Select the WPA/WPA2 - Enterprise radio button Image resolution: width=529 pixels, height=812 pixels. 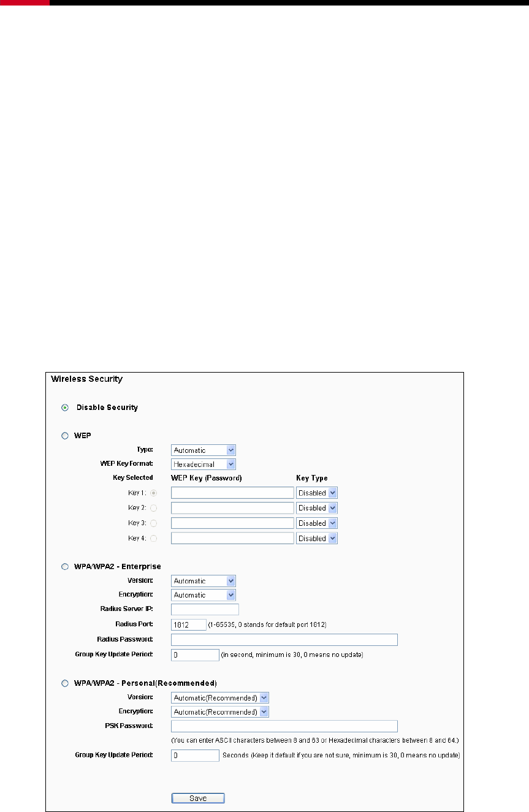click(x=65, y=567)
